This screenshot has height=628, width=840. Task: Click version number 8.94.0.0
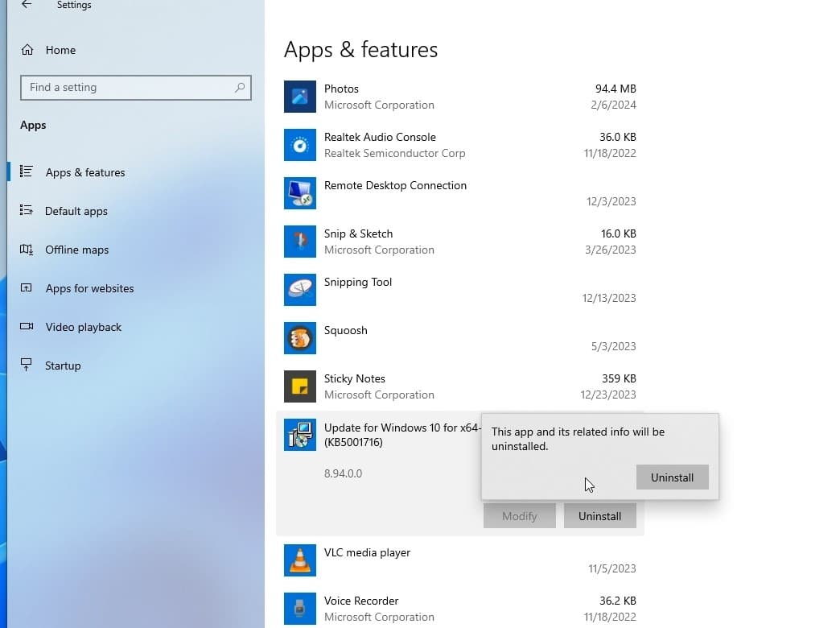click(x=343, y=473)
